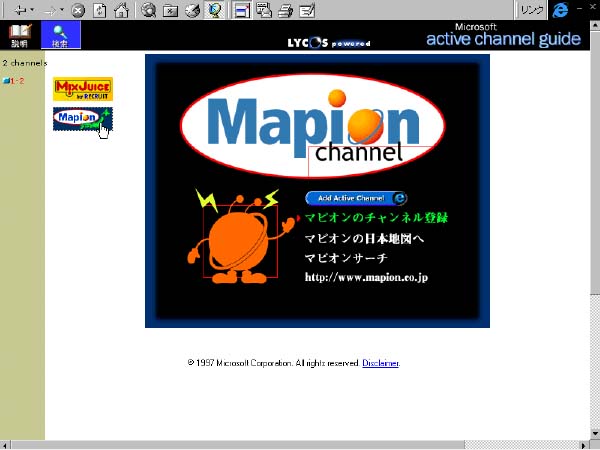Expand the リンク links bar

pyautogui.click(x=532, y=10)
